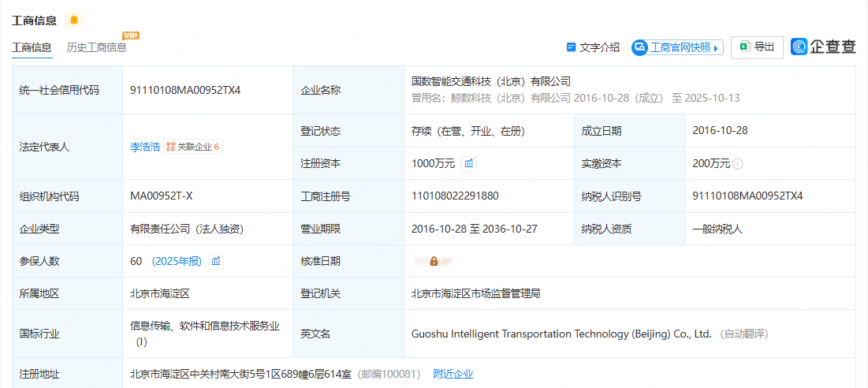Click the orange bell notification icon
Image resolution: width=868 pixels, height=388 pixels.
(x=73, y=21)
